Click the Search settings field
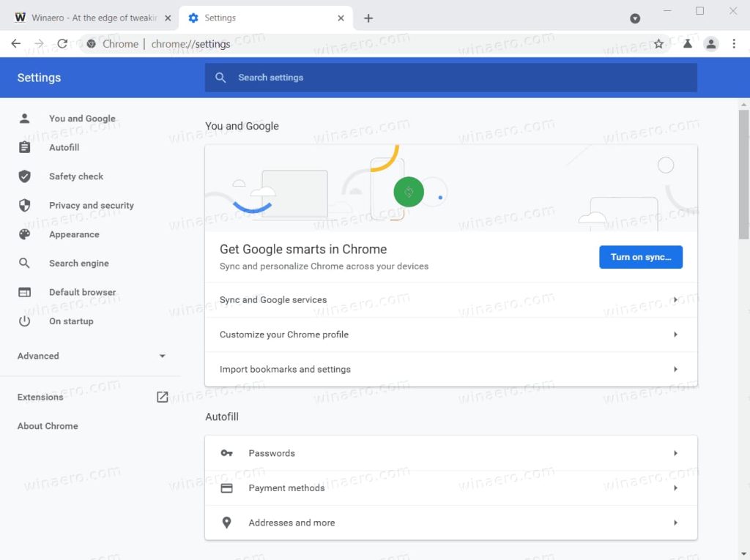This screenshot has height=560, width=750. pos(450,78)
